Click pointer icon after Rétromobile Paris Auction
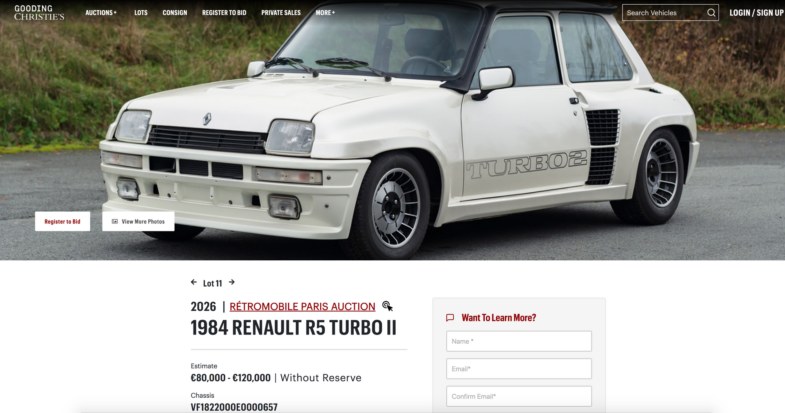785x413 pixels. tap(387, 306)
